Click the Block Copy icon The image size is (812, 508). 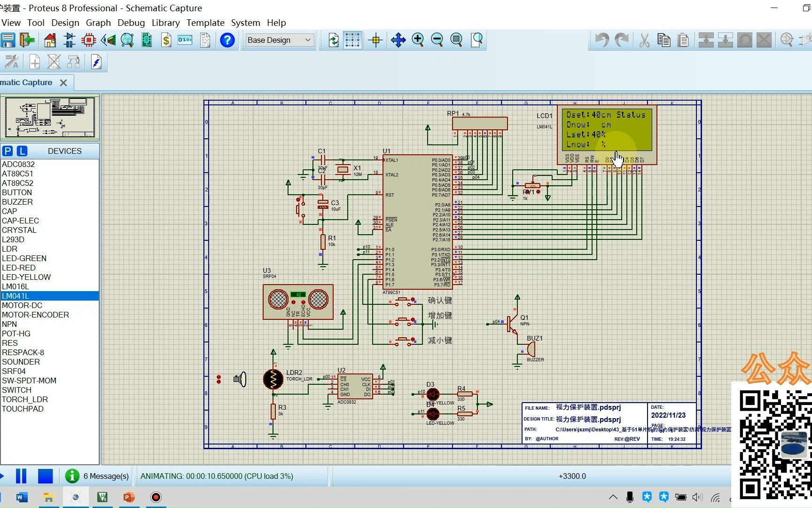[x=706, y=40]
